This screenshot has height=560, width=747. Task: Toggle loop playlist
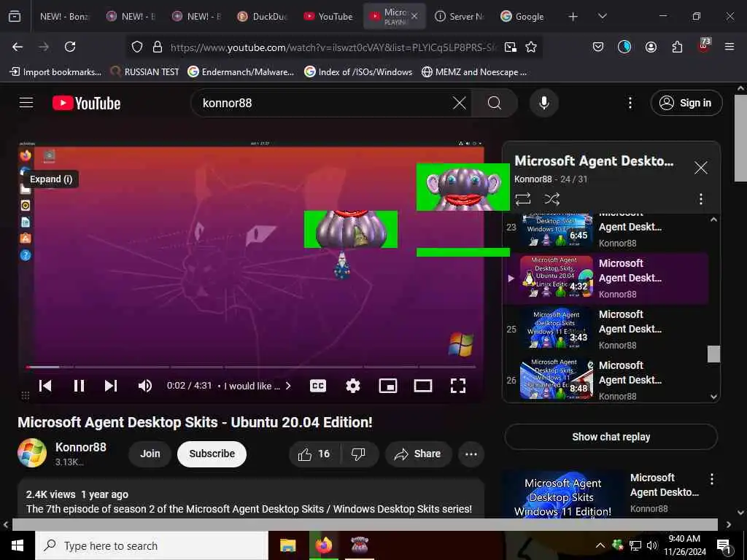pyautogui.click(x=522, y=199)
